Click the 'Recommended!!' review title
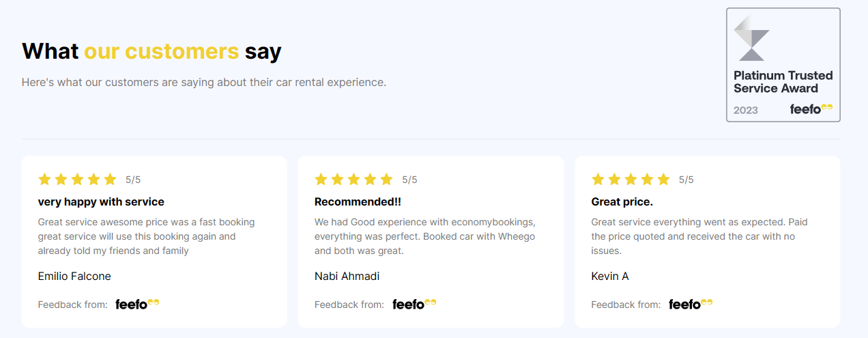This screenshot has width=868, height=338. (358, 202)
